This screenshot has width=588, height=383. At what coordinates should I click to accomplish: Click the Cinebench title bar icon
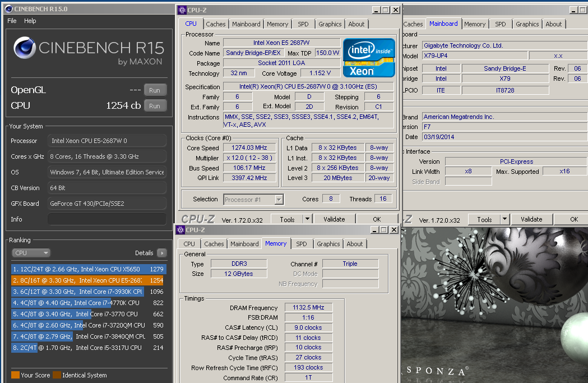point(8,8)
